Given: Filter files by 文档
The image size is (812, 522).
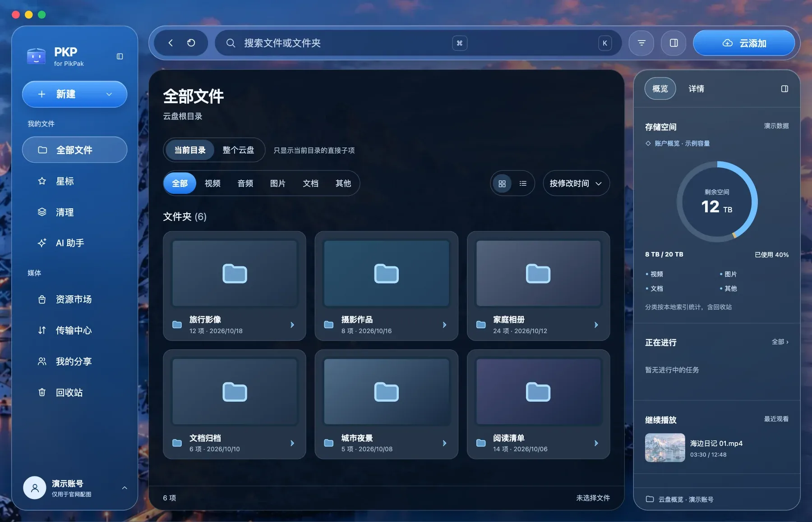Looking at the screenshot, I should coord(310,183).
